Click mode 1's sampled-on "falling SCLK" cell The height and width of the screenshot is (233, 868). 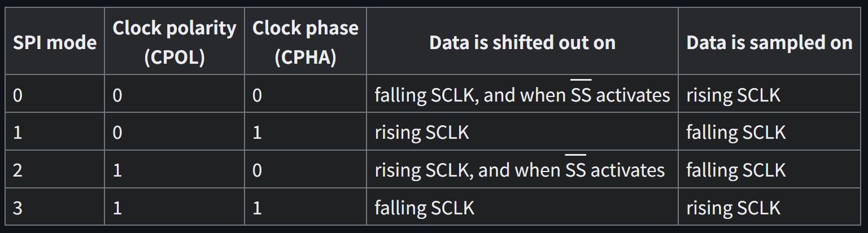tap(736, 133)
